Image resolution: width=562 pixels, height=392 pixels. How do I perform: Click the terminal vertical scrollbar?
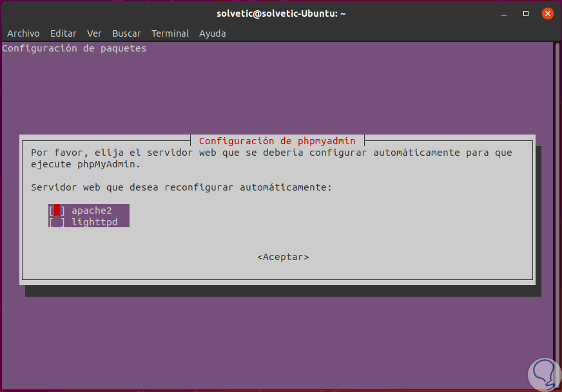(557, 215)
